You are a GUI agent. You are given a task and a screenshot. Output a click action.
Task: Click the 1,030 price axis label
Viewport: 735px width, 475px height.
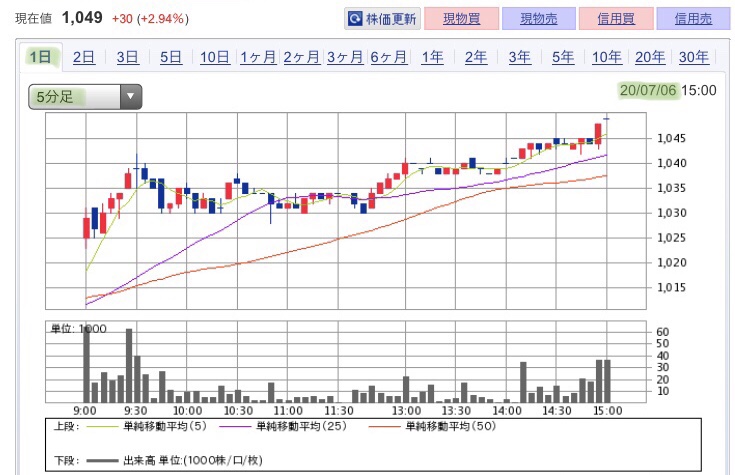671,213
